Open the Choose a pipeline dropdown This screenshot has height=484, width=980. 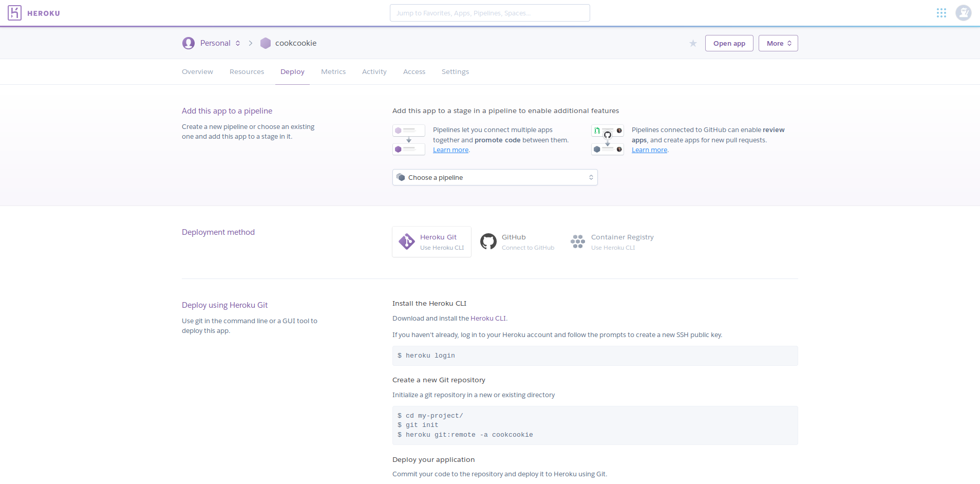point(495,177)
